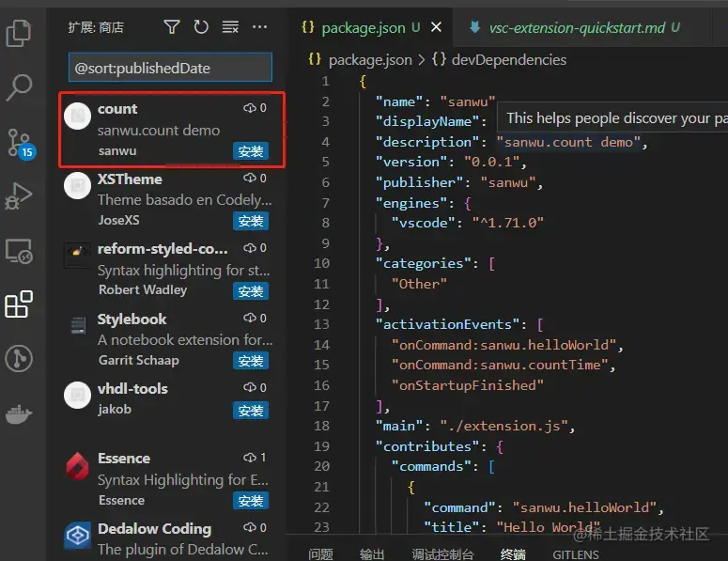This screenshot has height=561, width=728.
Task: Click the Dedalow Coding extension logo
Action: tap(77, 536)
